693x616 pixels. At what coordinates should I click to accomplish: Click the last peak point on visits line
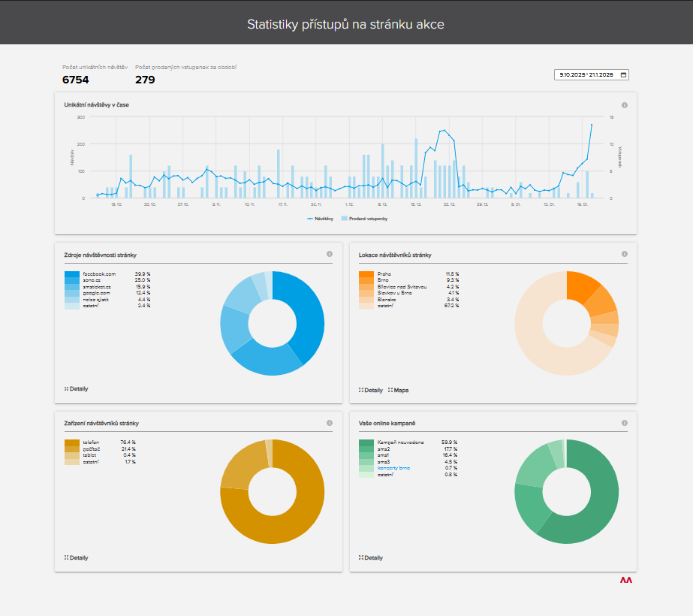click(x=592, y=125)
